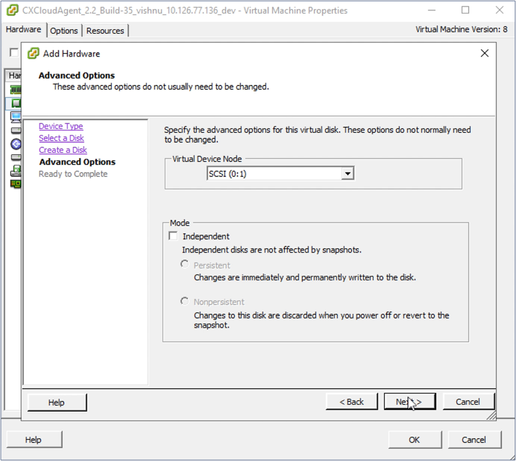The image size is (516, 461).
Task: Click the SCSI (0:1) combo box field
Action: 280,173
